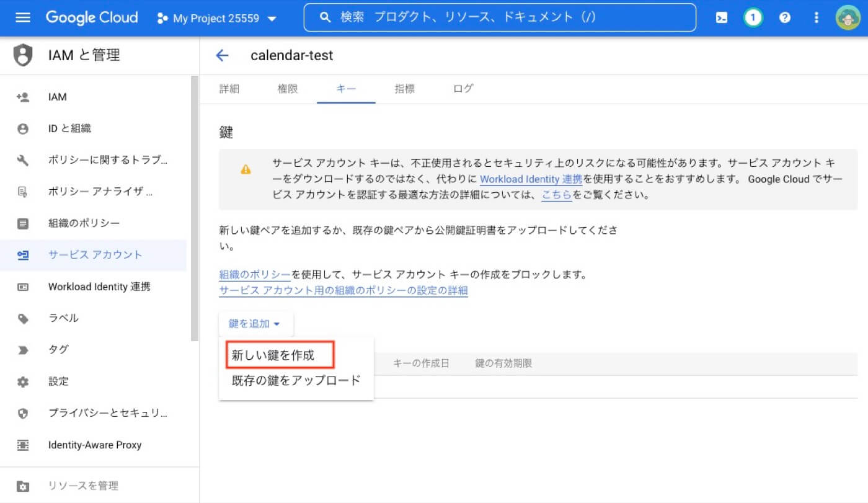The height and width of the screenshot is (503, 868).
Task: Click the IAM add-person icon
Action: click(x=23, y=97)
